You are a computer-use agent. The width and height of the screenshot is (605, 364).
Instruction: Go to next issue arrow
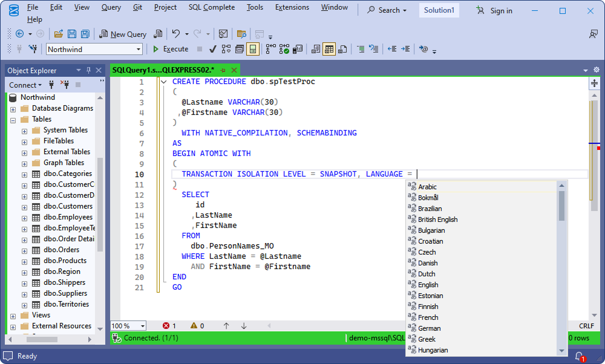pos(244,326)
